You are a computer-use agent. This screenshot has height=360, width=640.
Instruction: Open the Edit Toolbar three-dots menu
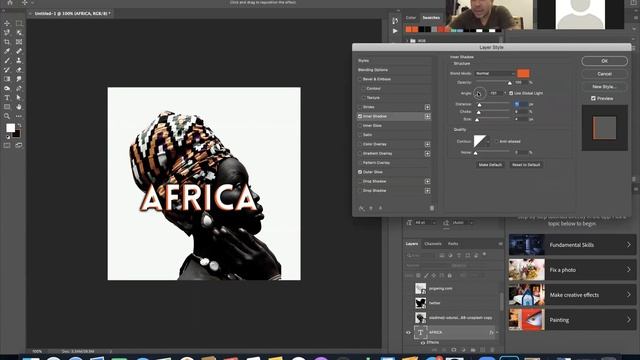point(19,116)
